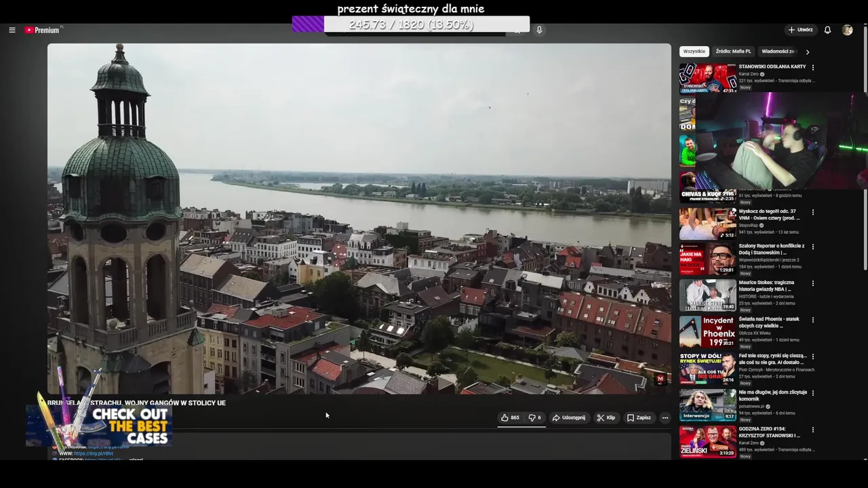The height and width of the screenshot is (488, 868).
Task: Show more filter chips with right arrow
Action: [807, 52]
